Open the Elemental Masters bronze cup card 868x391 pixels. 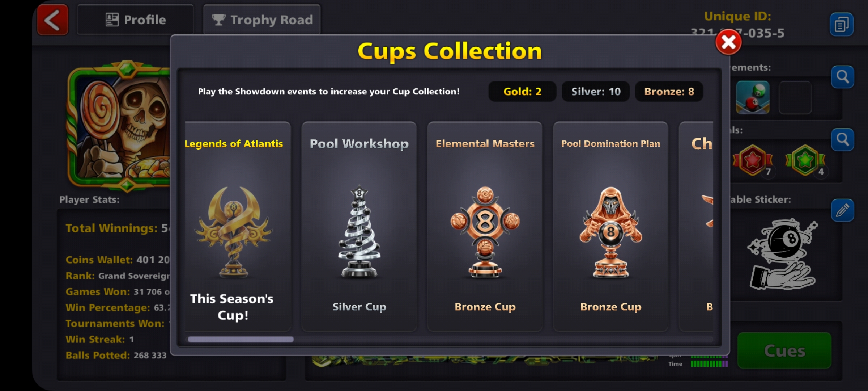click(x=485, y=226)
